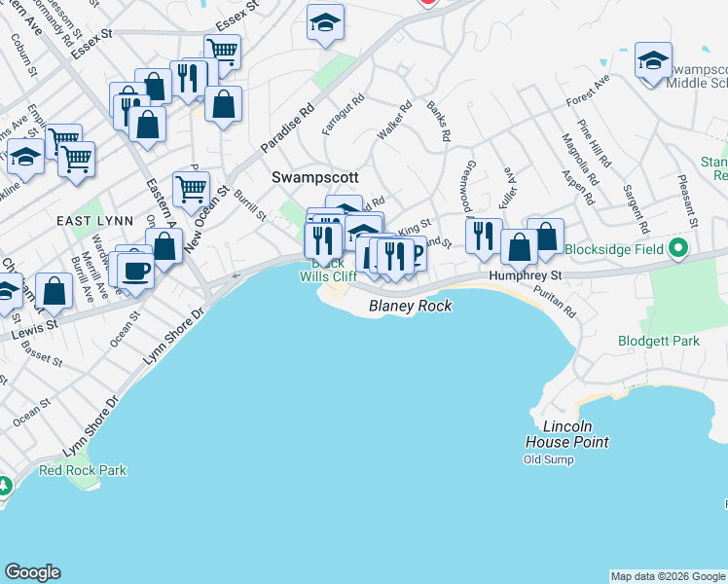Image resolution: width=728 pixels, height=584 pixels.
Task: Select the Magnolia Rd label
Action: tap(579, 159)
